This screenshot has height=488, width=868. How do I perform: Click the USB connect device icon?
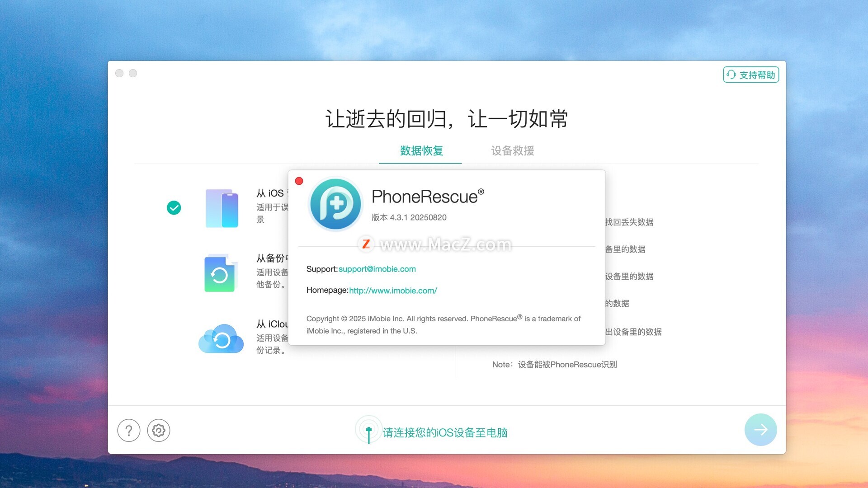(x=369, y=430)
